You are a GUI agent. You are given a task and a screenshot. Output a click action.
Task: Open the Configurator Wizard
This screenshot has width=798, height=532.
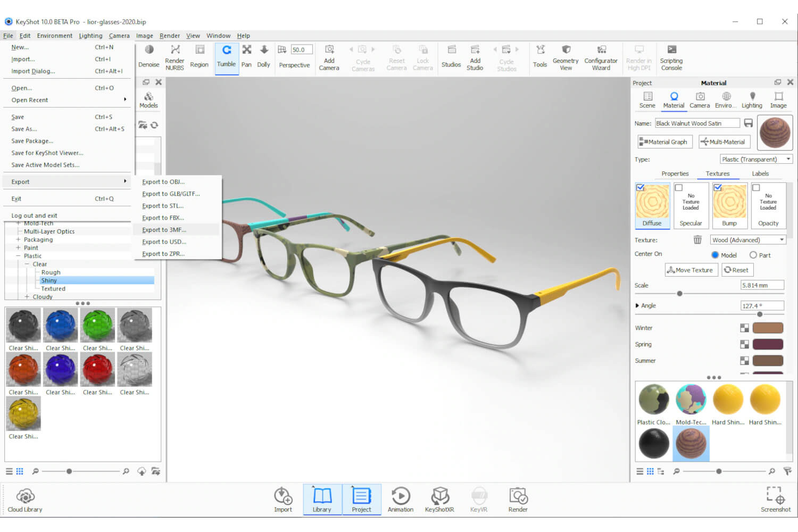coord(601,56)
